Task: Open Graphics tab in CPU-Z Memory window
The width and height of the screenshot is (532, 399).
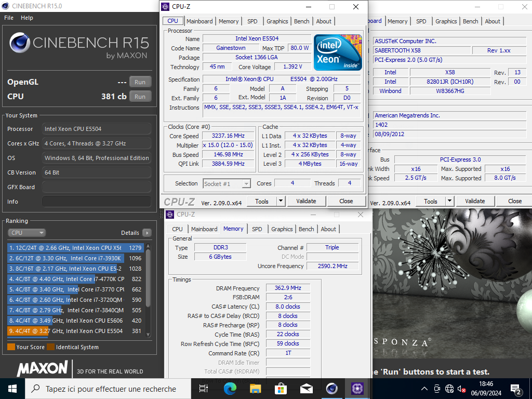Action: [282, 229]
